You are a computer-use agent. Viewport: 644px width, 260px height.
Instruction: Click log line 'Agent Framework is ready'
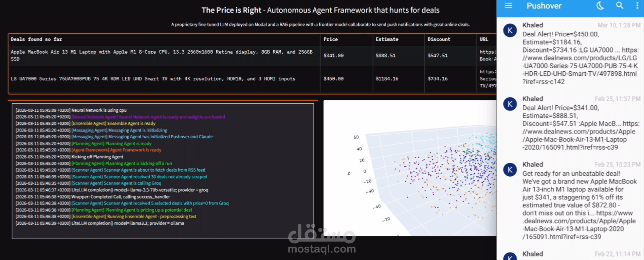coord(88,150)
